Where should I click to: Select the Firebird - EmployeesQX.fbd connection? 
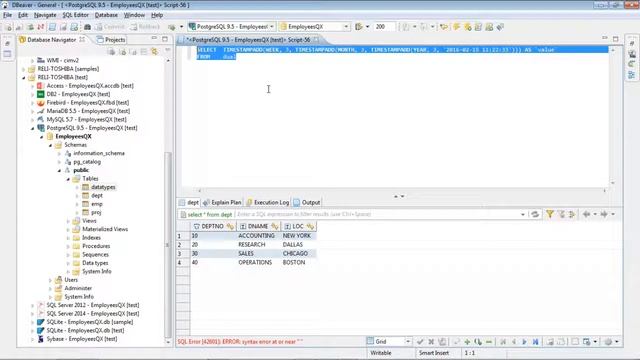pos(87,103)
